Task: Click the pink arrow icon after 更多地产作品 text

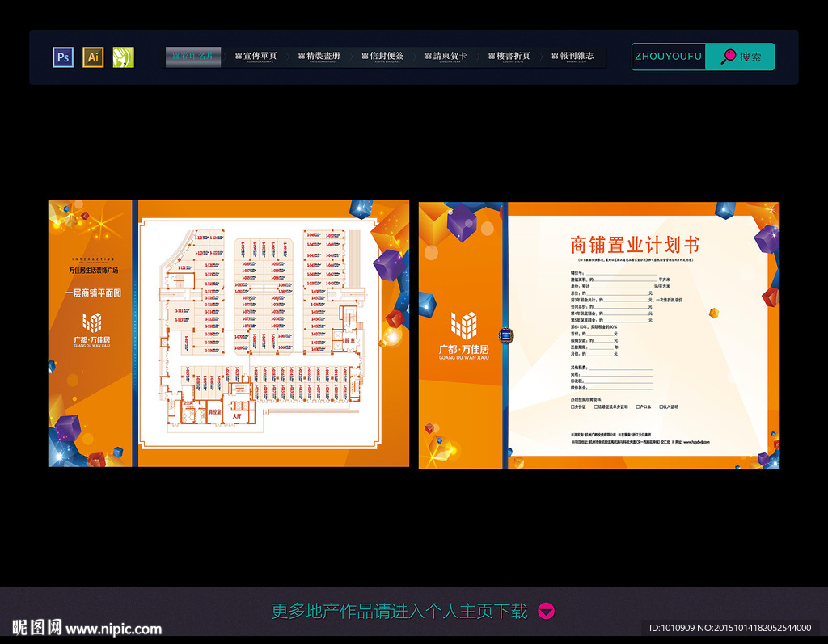Action: 545,612
